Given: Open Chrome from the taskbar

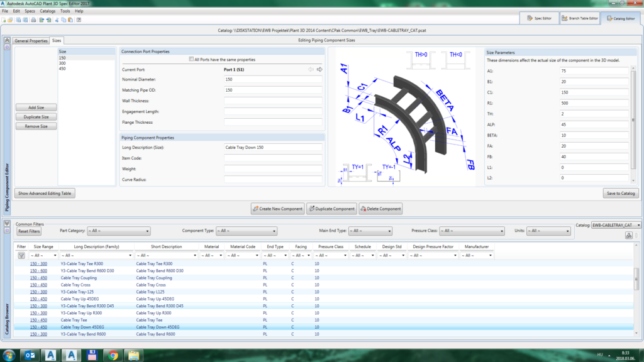Looking at the screenshot, I should 113,355.
